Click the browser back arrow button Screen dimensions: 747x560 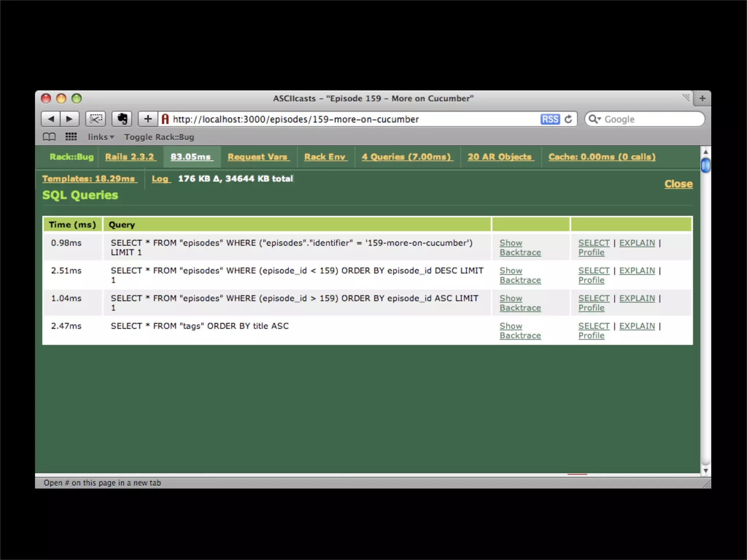(51, 119)
